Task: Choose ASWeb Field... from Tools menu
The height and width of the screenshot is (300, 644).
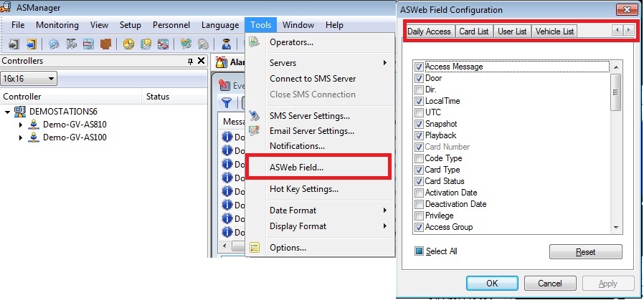Action: point(320,168)
